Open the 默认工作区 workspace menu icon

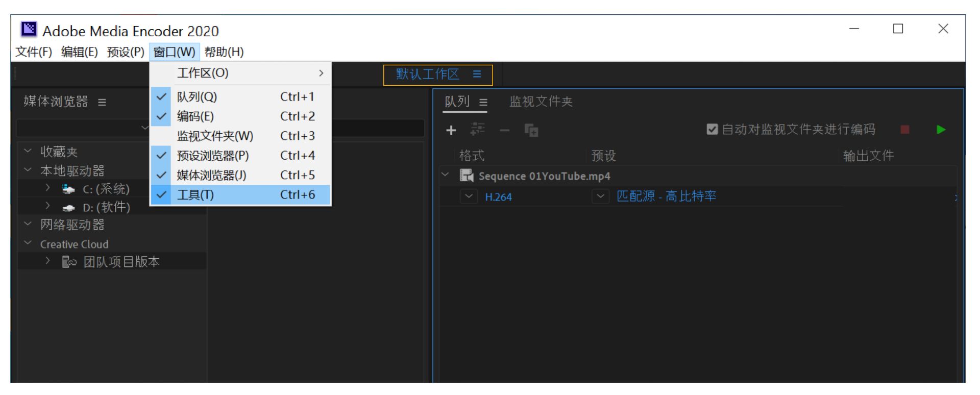tap(477, 75)
